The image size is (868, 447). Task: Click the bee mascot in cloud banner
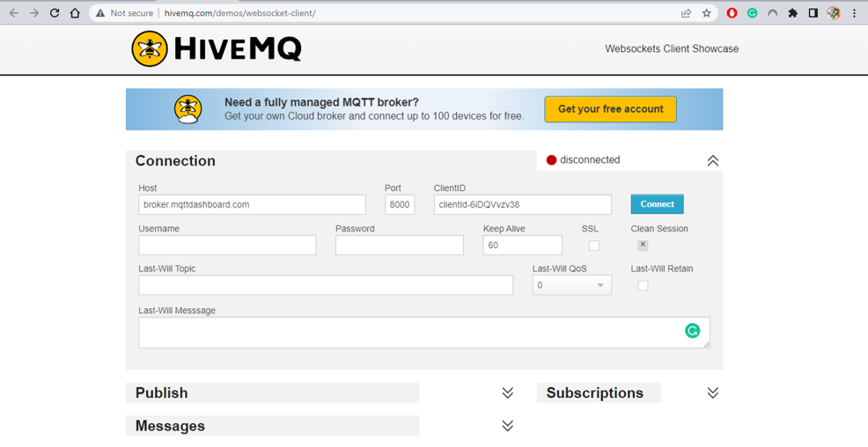188,109
